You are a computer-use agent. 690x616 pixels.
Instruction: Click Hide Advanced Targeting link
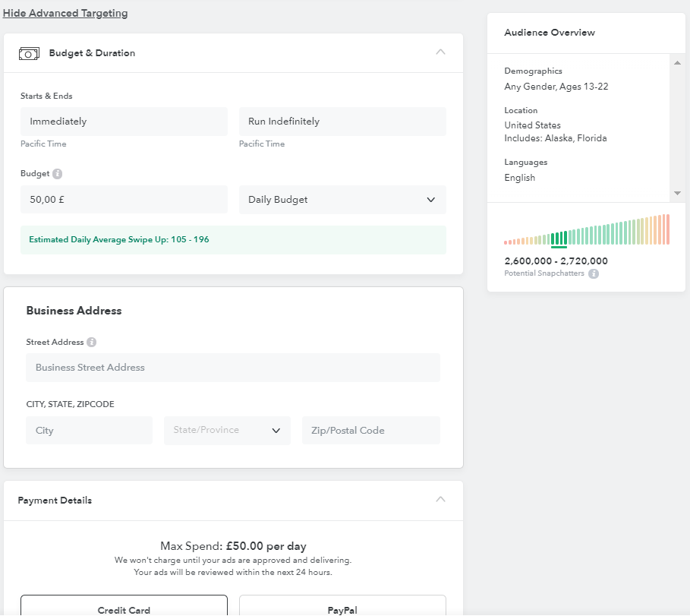pos(65,13)
